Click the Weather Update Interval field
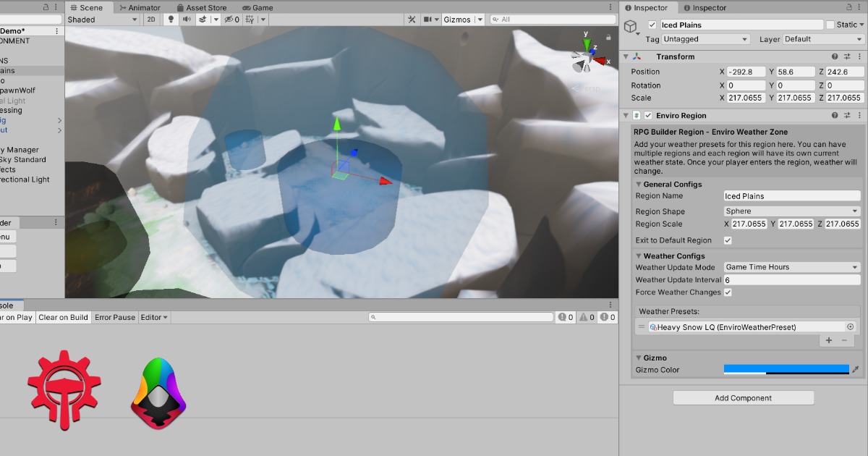 pos(792,280)
